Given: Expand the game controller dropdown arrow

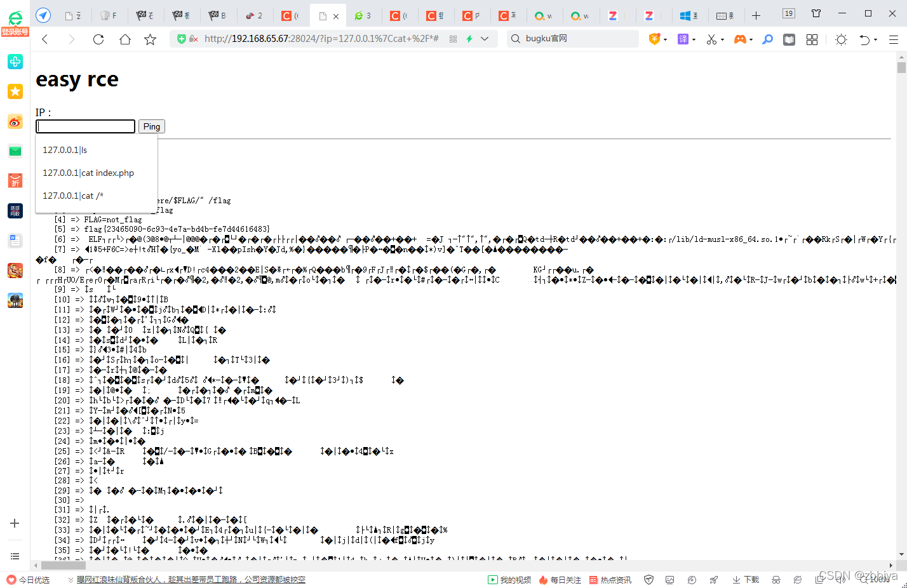Looking at the screenshot, I should [751, 40].
